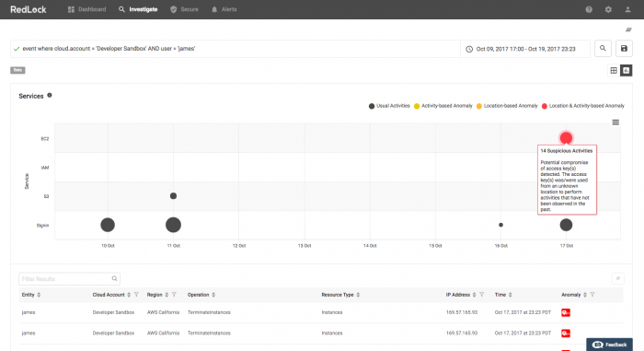644x351 pixels.
Task: Sort by the IP Address column
Action: point(475,295)
